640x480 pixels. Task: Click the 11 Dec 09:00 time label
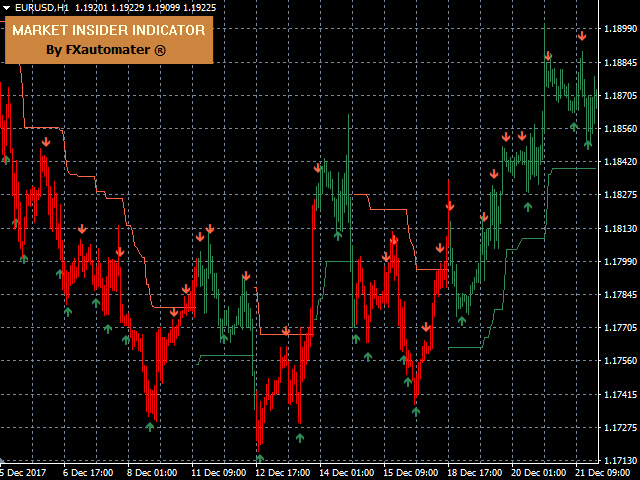coord(219,473)
